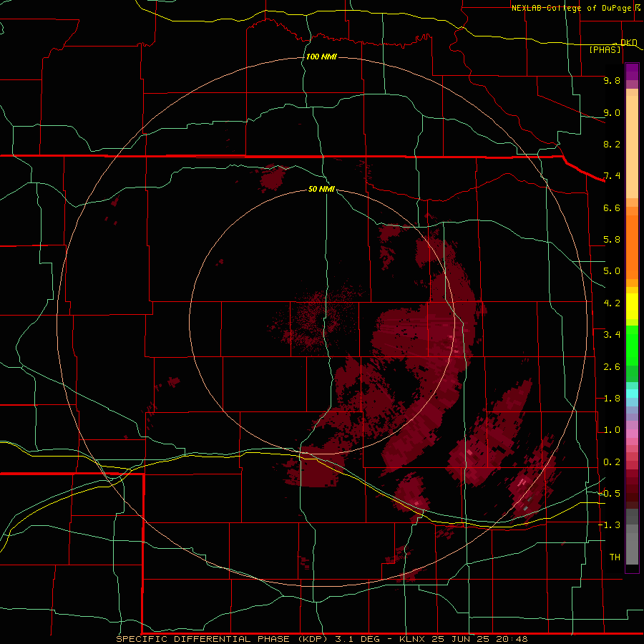Click the 4.2 scale value
This screenshot has width=644, height=644.
(x=612, y=303)
